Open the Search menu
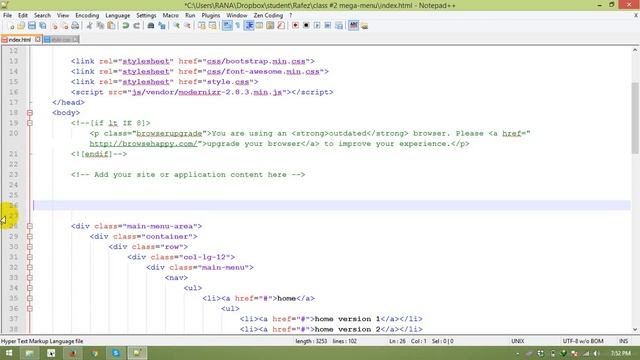The height and width of the screenshot is (360, 640). [42, 15]
